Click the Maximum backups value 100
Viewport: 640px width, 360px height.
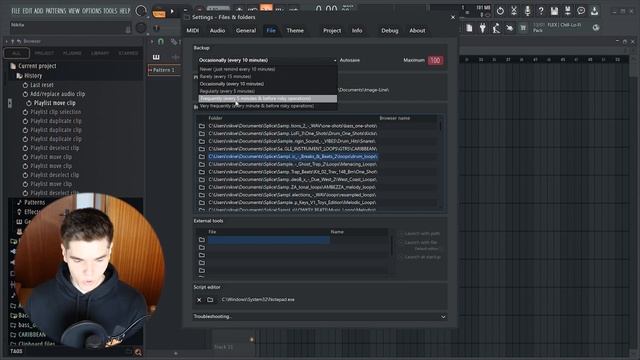(435, 60)
